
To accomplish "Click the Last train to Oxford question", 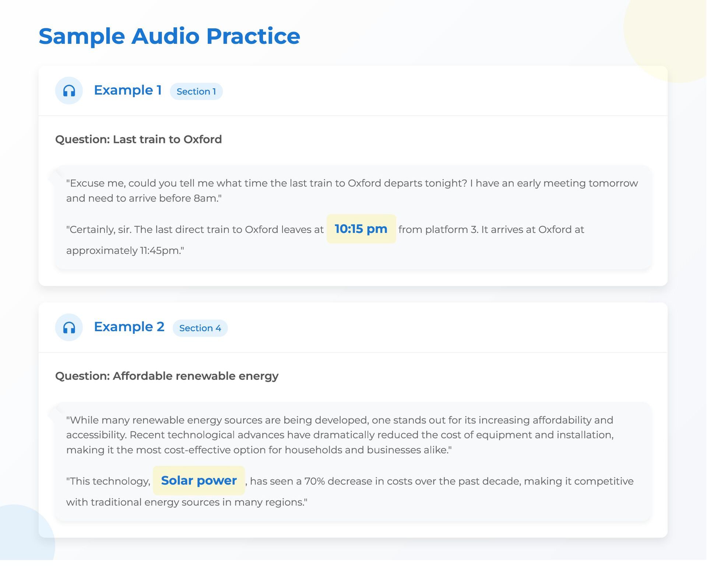I will pyautogui.click(x=138, y=139).
